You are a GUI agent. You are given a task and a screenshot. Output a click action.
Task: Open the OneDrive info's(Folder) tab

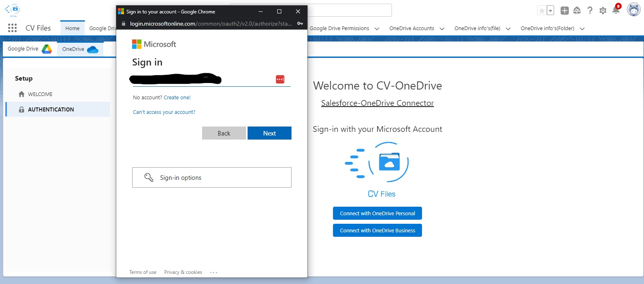547,28
